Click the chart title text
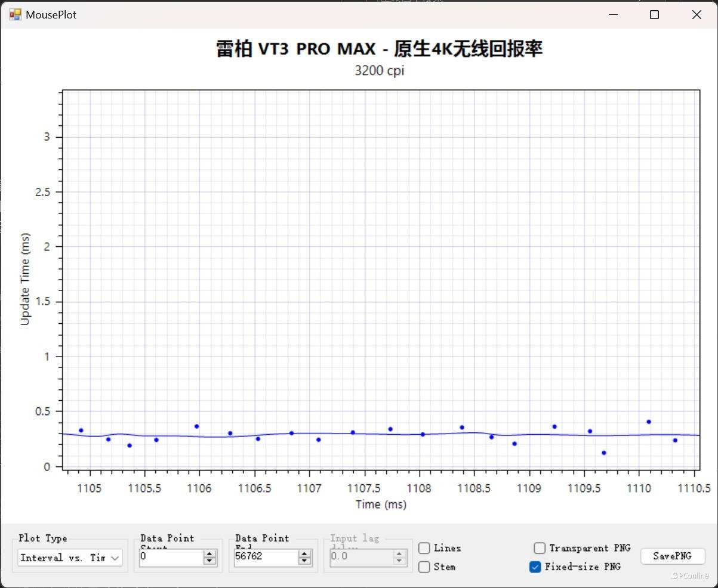The width and height of the screenshot is (718, 588). [x=380, y=49]
